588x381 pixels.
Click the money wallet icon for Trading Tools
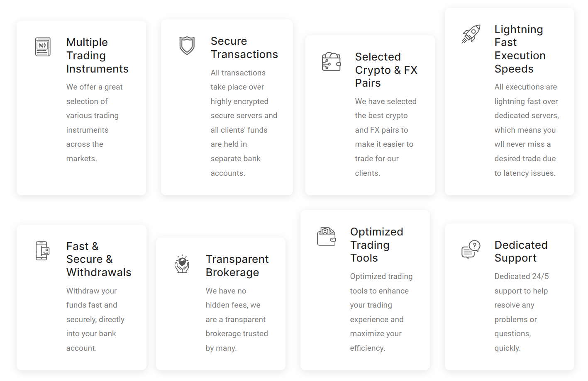[x=327, y=236]
